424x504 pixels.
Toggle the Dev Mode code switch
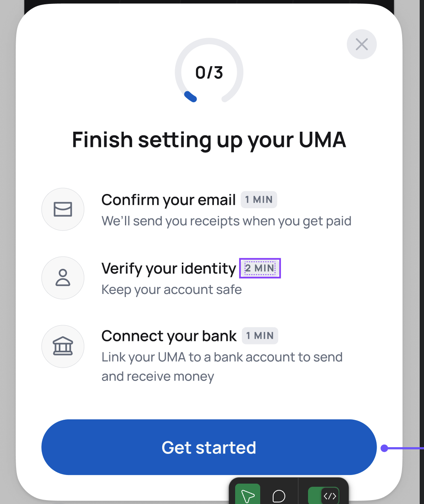click(x=324, y=496)
